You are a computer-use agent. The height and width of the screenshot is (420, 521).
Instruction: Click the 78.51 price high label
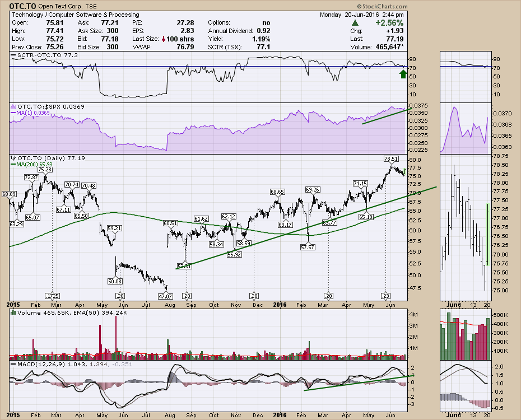click(x=391, y=159)
